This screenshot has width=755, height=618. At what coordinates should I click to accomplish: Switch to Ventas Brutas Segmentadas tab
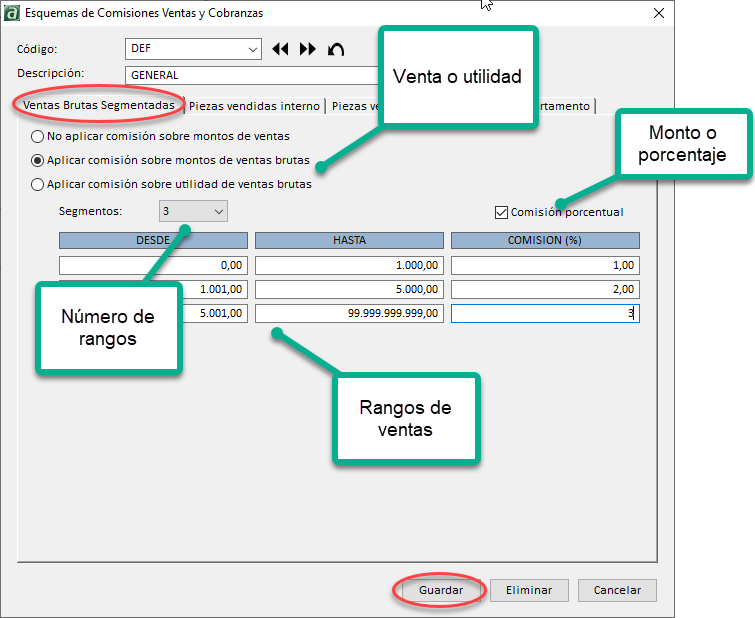tap(98, 105)
